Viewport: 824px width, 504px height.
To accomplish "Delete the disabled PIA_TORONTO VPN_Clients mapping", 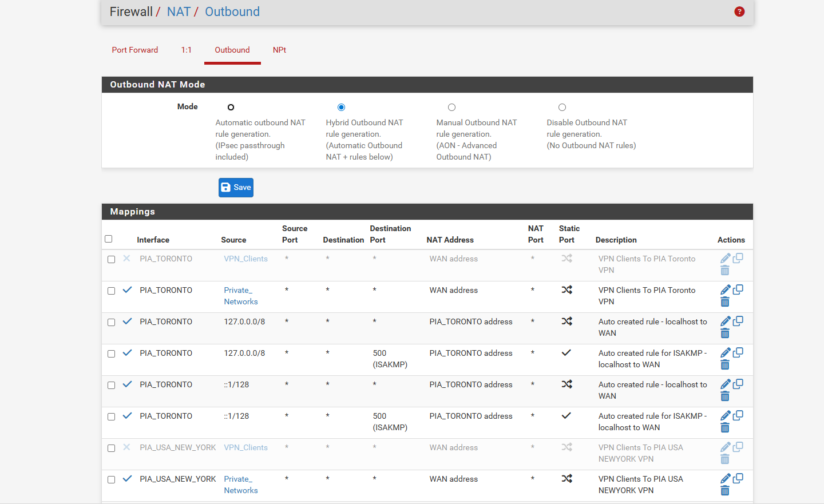I will tap(725, 271).
